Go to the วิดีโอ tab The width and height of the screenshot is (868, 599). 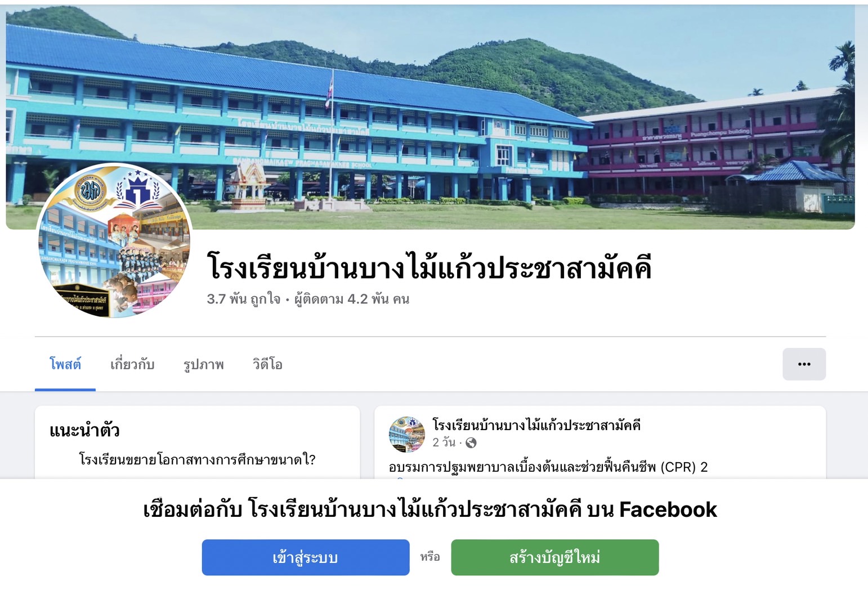click(x=267, y=365)
